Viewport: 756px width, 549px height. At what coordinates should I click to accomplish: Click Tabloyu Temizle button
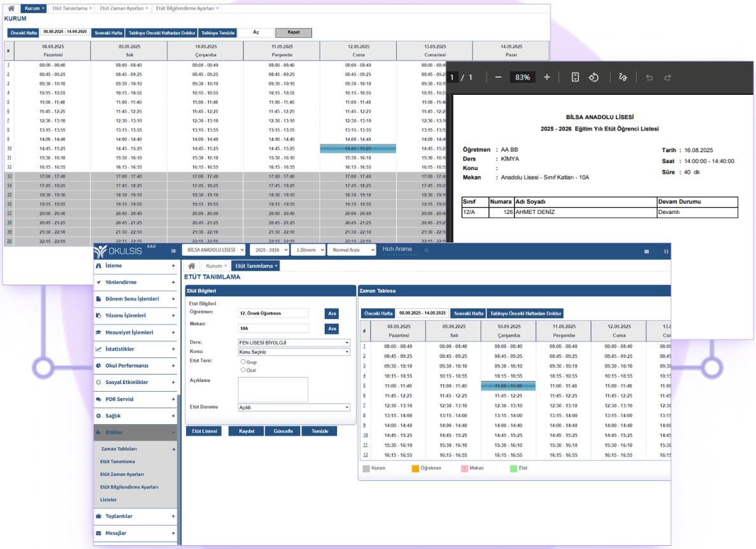[x=218, y=32]
